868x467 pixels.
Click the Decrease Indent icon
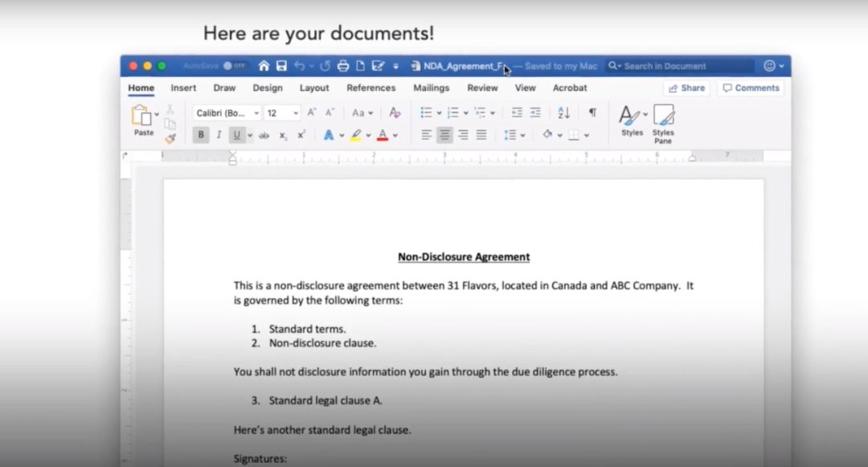(517, 113)
